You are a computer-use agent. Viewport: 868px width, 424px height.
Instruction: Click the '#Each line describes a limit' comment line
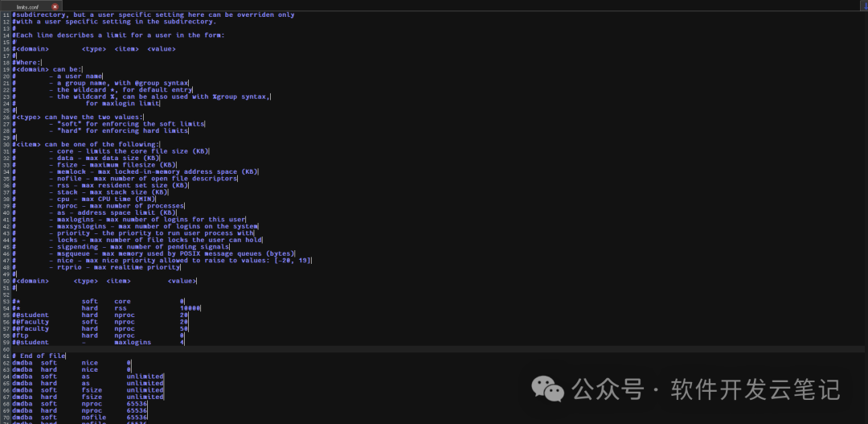118,35
